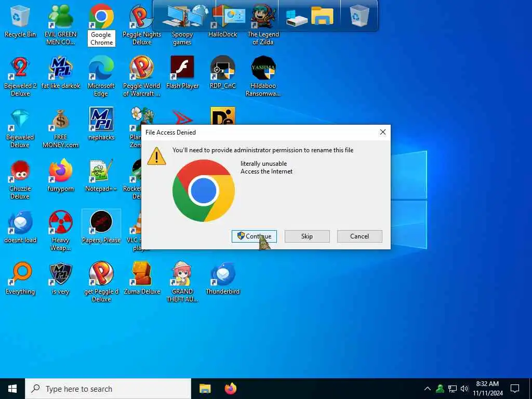Open the notification center icon
Screen dimensions: 532x399
(515, 389)
